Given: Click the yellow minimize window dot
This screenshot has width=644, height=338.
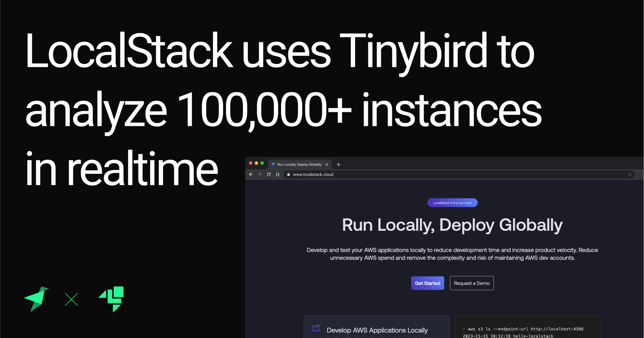Looking at the screenshot, I should [x=256, y=163].
